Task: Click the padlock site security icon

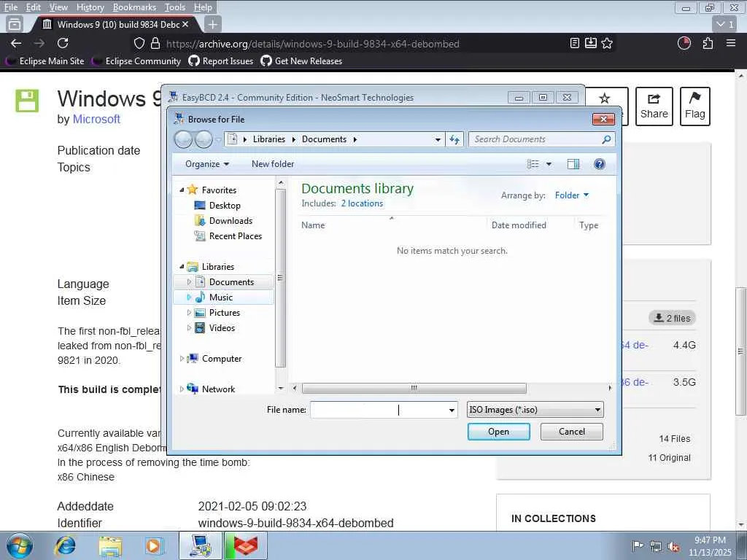Action: 155,43
